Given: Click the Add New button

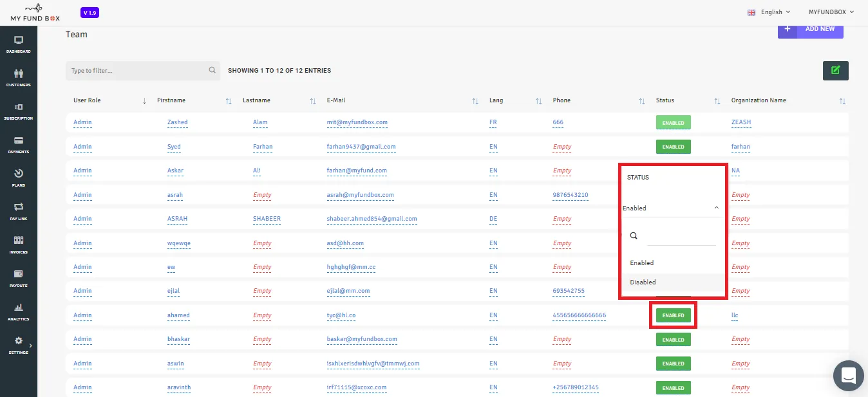Looking at the screenshot, I should click(811, 29).
